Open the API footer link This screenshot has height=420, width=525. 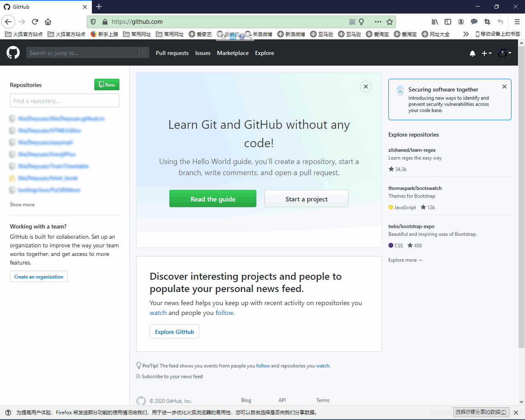click(x=282, y=400)
